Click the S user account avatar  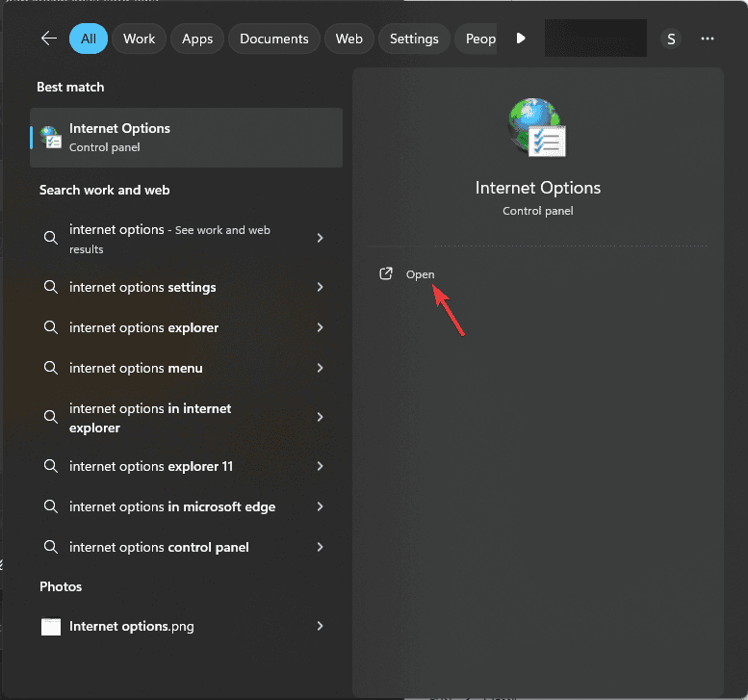coord(671,39)
